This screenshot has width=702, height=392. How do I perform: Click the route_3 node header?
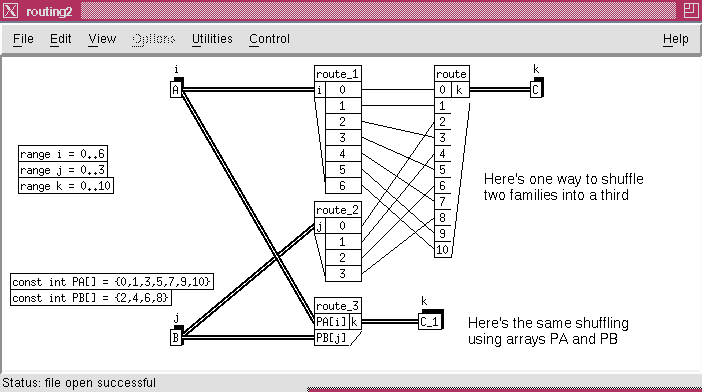pos(338,306)
